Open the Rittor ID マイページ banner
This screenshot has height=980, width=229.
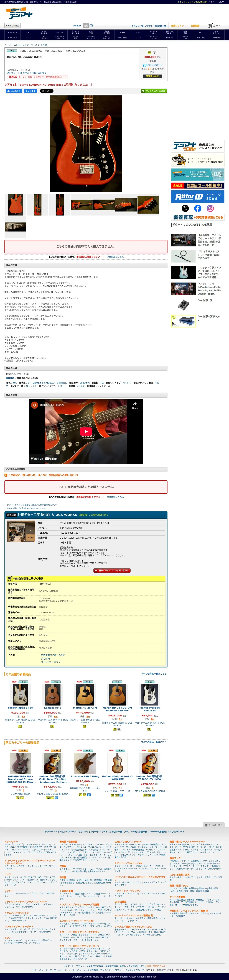pyautogui.click(x=197, y=197)
